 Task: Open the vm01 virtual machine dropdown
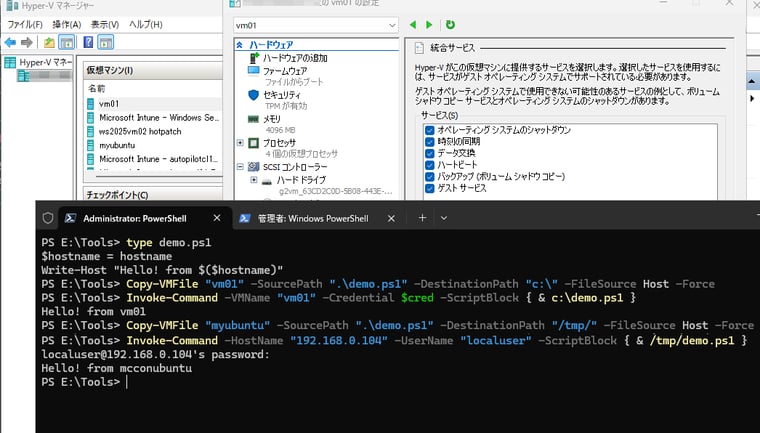coord(316,25)
